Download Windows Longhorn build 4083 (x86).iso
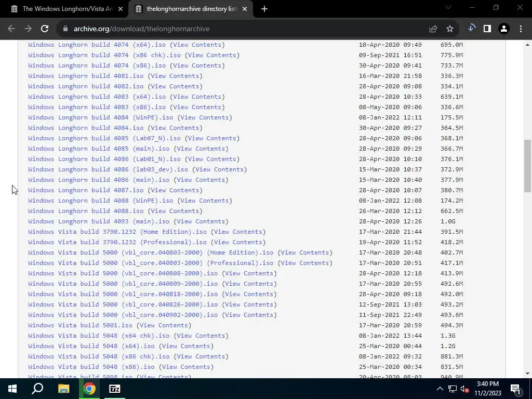This screenshot has height=399, width=532. pos(97,107)
